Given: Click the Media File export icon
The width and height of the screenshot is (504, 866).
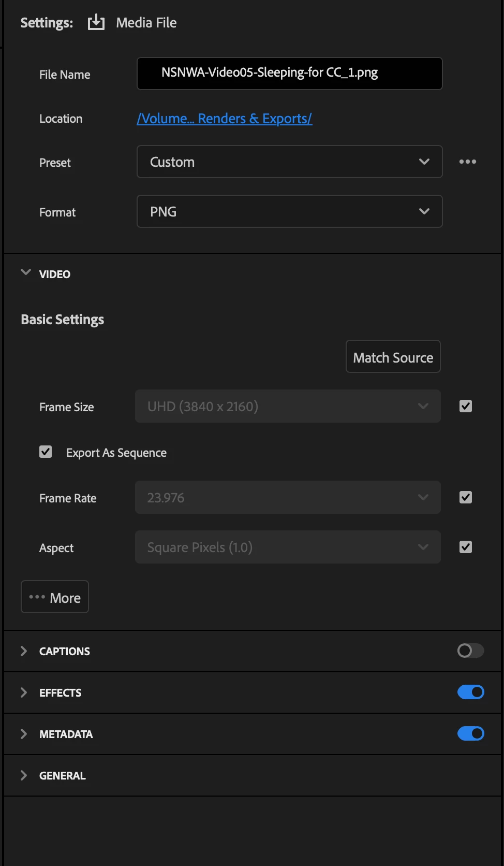Looking at the screenshot, I should [96, 22].
